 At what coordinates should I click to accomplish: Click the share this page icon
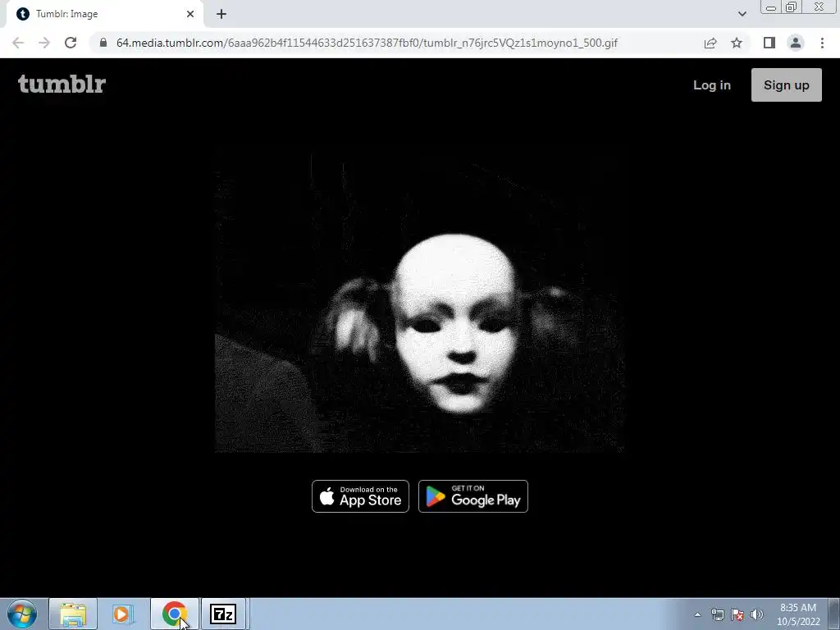click(x=710, y=43)
